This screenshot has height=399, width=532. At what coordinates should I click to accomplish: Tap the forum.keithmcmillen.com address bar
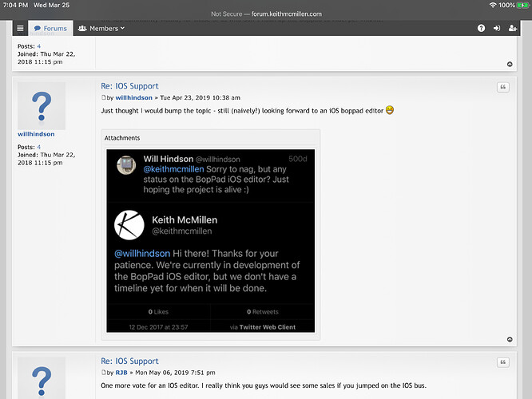[266, 14]
